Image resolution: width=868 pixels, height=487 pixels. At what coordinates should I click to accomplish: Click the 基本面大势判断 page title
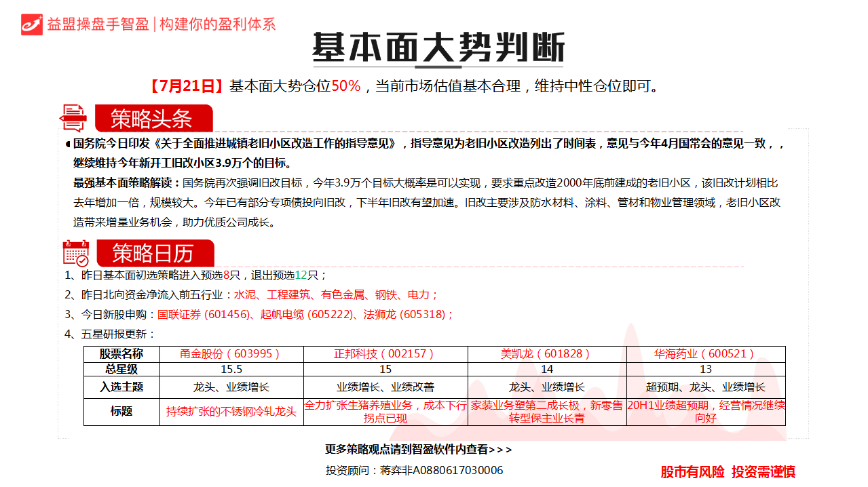pyautogui.click(x=438, y=49)
